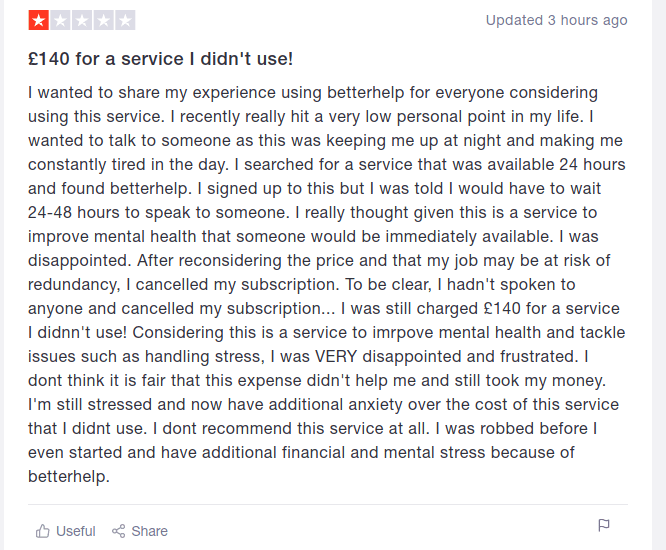The width and height of the screenshot is (666, 550).
Task: Click the thumbs-up Useful icon
Action: pyautogui.click(x=42, y=531)
